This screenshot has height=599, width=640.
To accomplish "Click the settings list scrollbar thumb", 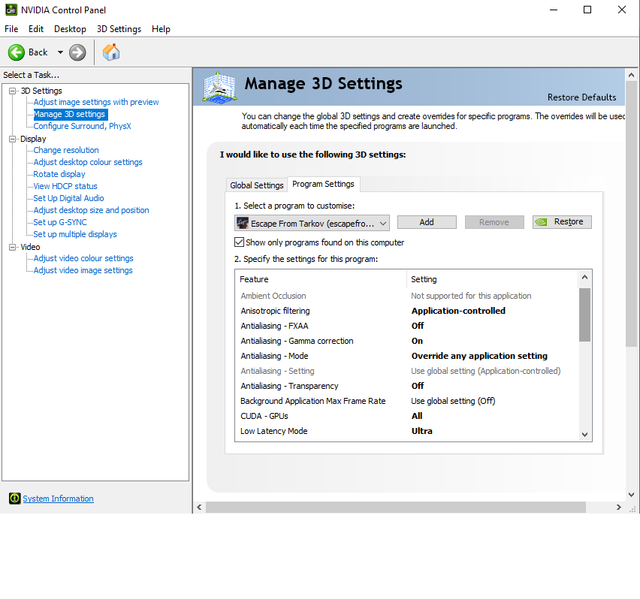I will pos(584,315).
